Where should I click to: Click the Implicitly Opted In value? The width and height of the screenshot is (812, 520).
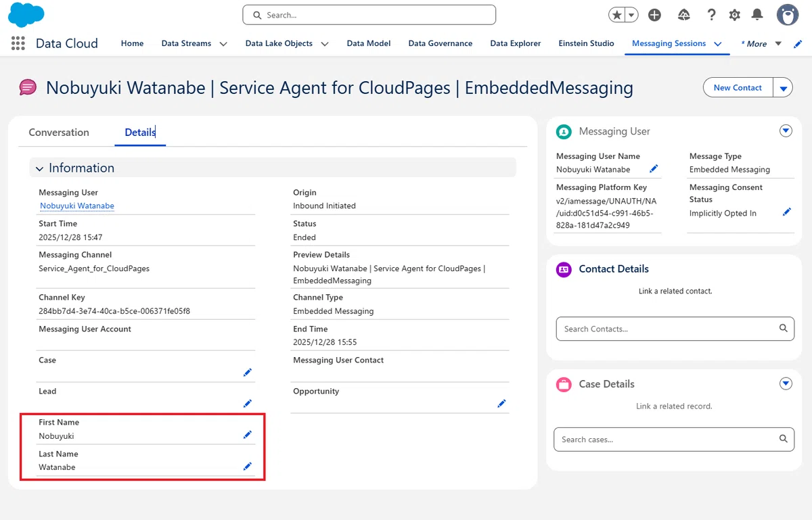click(723, 213)
